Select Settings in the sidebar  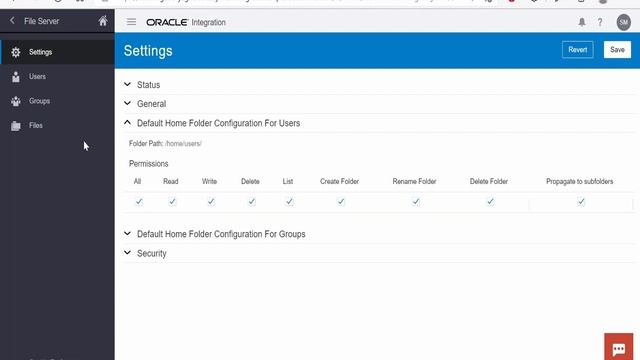click(x=57, y=52)
